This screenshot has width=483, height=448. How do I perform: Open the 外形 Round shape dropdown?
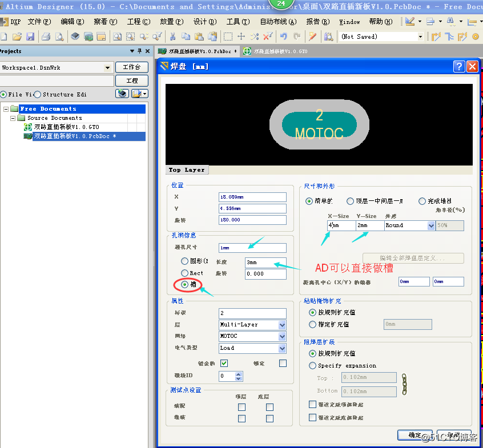[x=431, y=225]
